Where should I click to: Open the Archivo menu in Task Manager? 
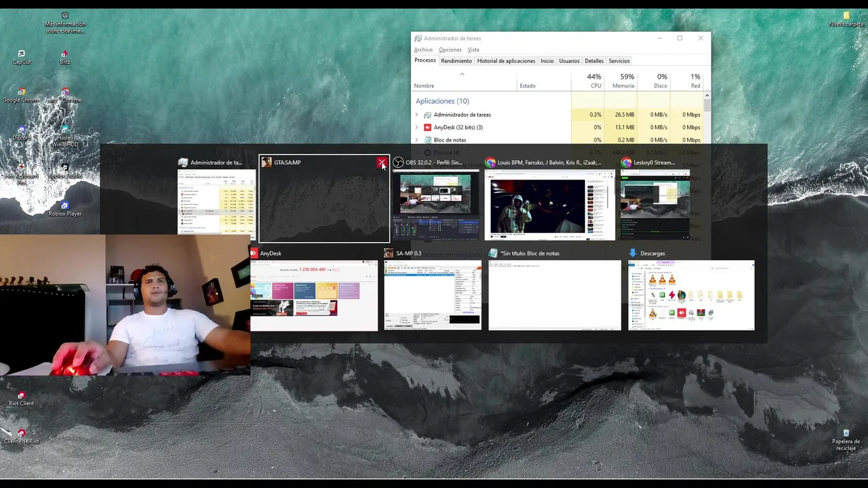coord(423,49)
